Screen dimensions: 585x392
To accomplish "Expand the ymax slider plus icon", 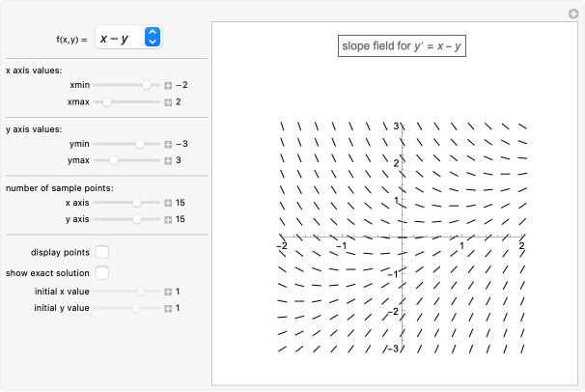I will pos(168,159).
